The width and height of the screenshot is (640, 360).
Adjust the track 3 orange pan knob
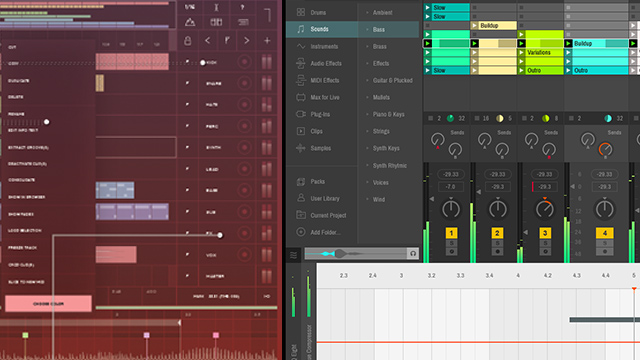pyautogui.click(x=544, y=209)
